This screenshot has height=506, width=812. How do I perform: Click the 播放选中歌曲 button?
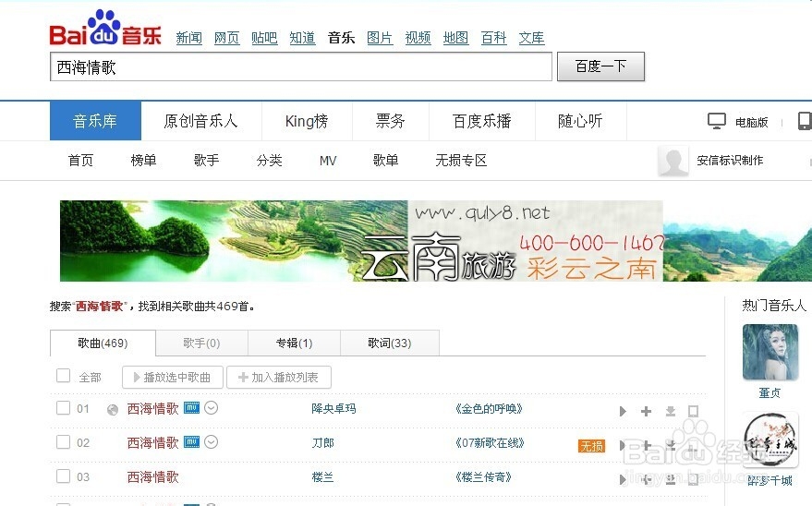pyautogui.click(x=173, y=377)
